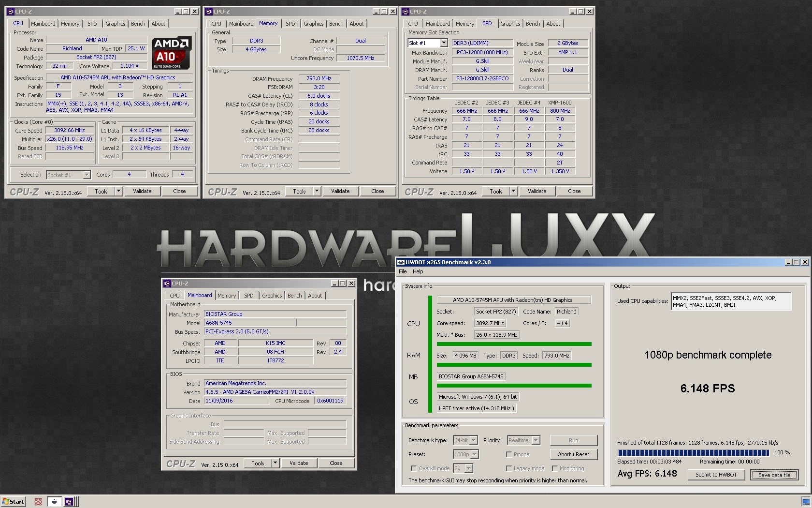Open Tools dropdown arrow in Memory window
Screen dimensions: 812x508
tap(317, 191)
